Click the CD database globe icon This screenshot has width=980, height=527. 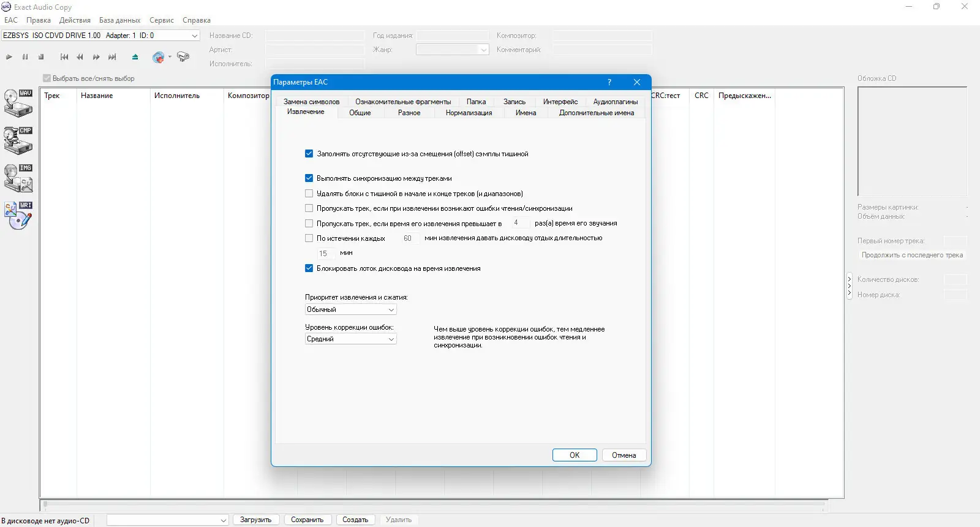(158, 57)
